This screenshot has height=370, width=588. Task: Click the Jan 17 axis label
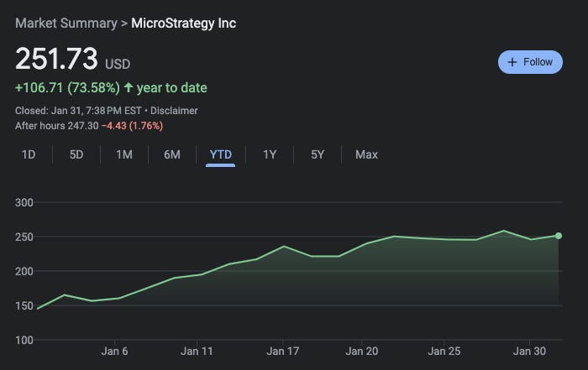click(282, 352)
